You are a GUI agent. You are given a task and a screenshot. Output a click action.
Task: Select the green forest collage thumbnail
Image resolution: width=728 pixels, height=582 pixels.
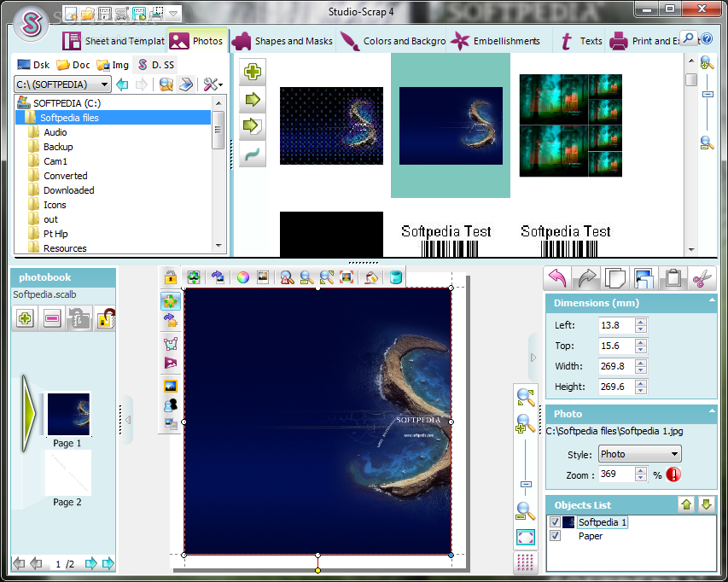(x=571, y=125)
